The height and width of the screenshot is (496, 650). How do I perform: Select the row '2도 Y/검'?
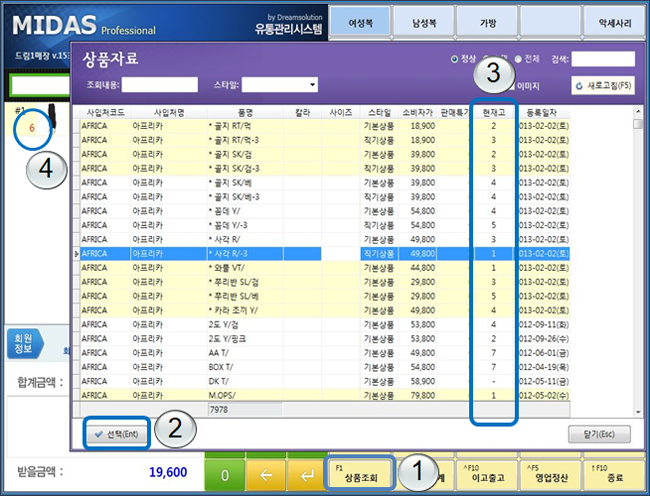click(325, 324)
